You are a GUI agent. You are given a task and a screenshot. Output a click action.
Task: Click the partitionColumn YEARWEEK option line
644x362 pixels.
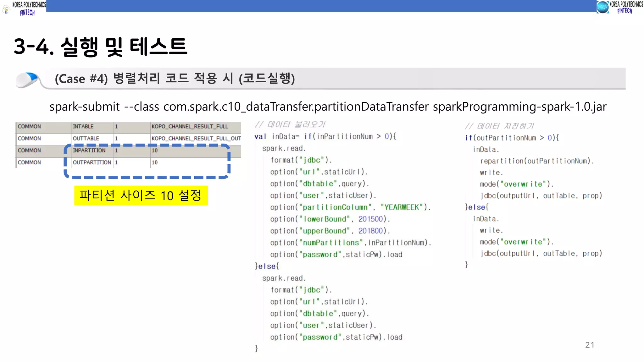350,207
